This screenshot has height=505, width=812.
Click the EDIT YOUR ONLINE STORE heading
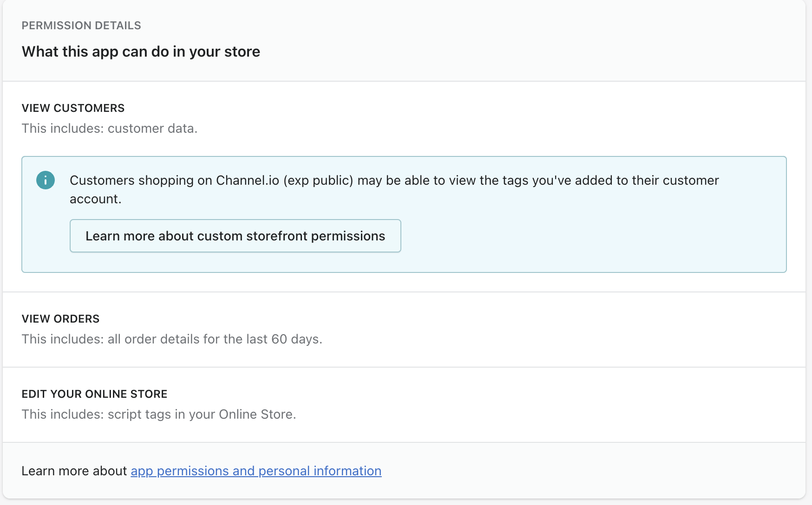94,394
